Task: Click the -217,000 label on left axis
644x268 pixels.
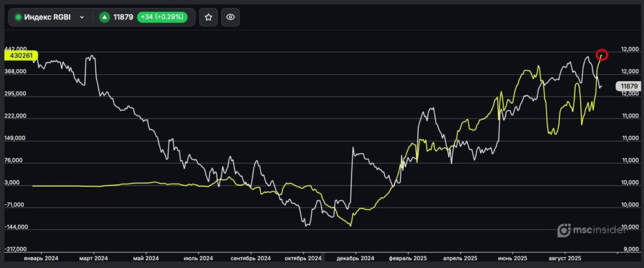Action: (17, 249)
